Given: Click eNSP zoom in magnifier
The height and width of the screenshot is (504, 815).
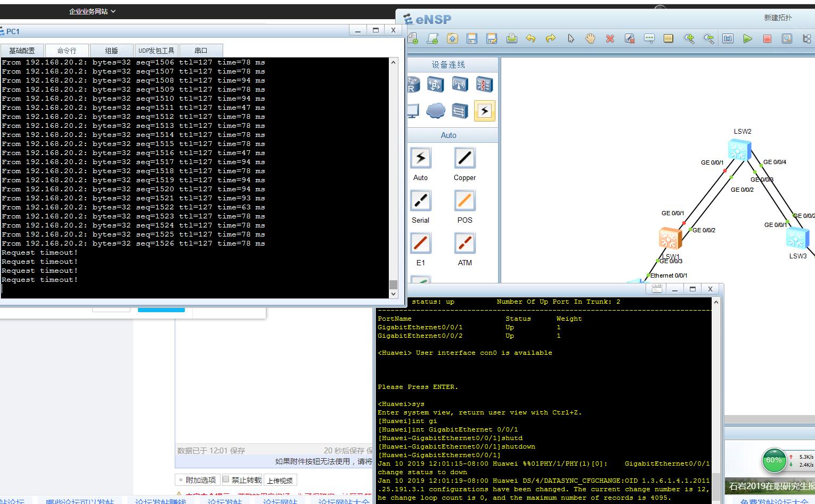Looking at the screenshot, I should [x=689, y=38].
